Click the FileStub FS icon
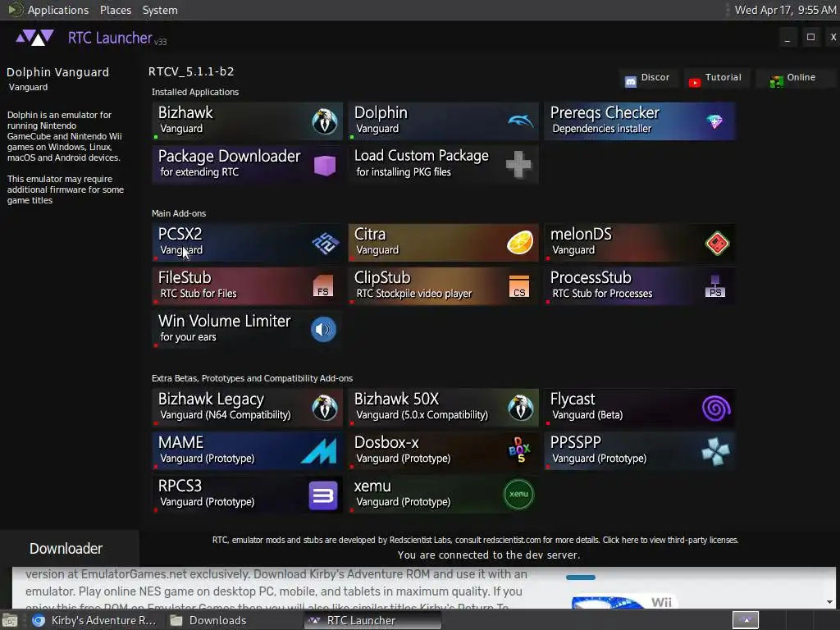The width and height of the screenshot is (840, 630). click(x=323, y=286)
